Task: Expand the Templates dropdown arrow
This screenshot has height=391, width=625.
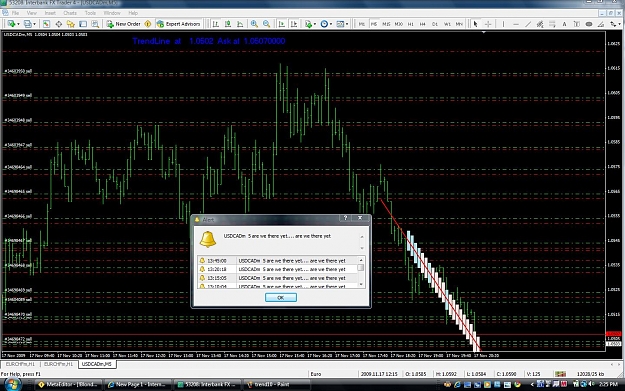Action: (347, 24)
